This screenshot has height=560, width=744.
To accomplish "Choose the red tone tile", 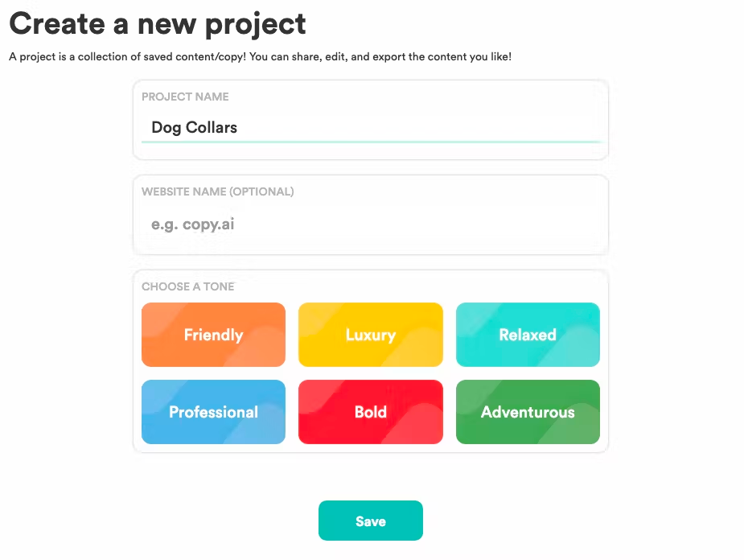I will 370,412.
